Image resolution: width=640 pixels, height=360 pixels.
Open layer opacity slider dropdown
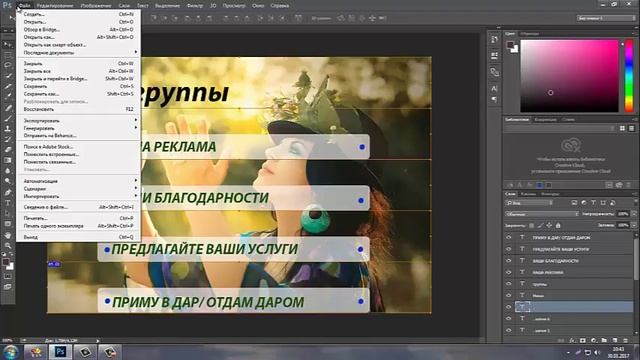tap(633, 214)
